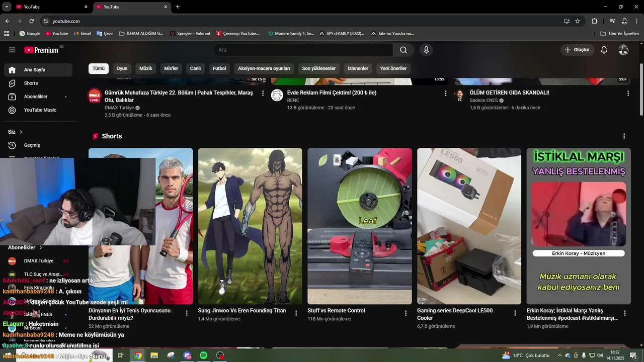This screenshot has height=362, width=644.
Task: Open Task View on taskbar
Action: [121, 355]
